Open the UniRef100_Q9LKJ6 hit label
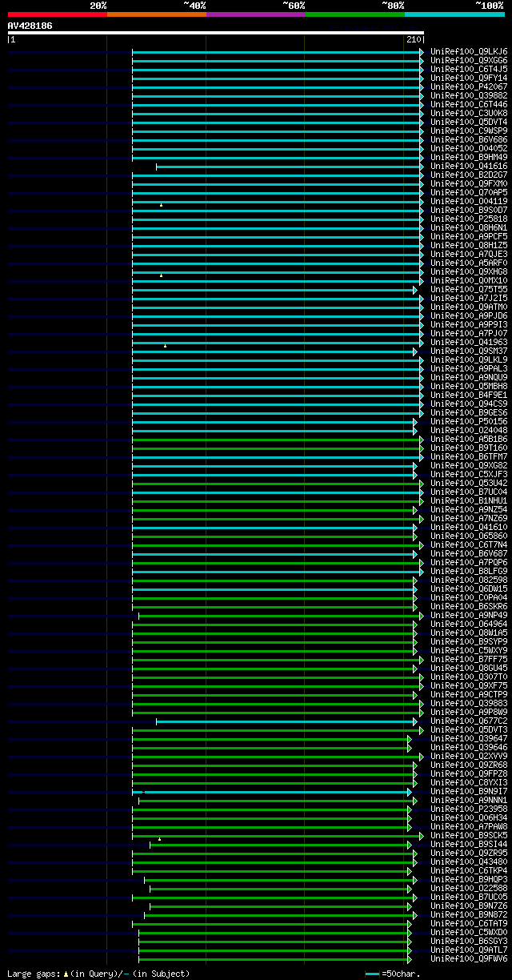Viewport: 512px width, 980px height. [x=469, y=52]
